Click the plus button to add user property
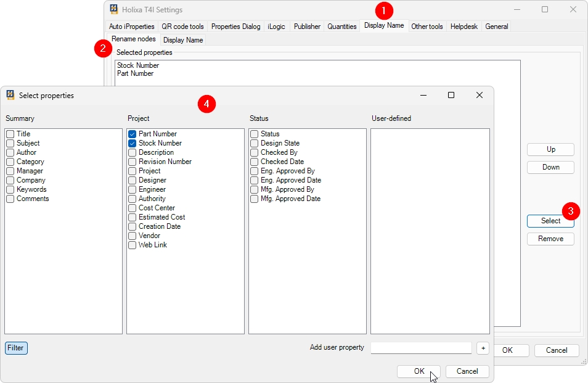This screenshot has width=588, height=383. click(x=483, y=348)
